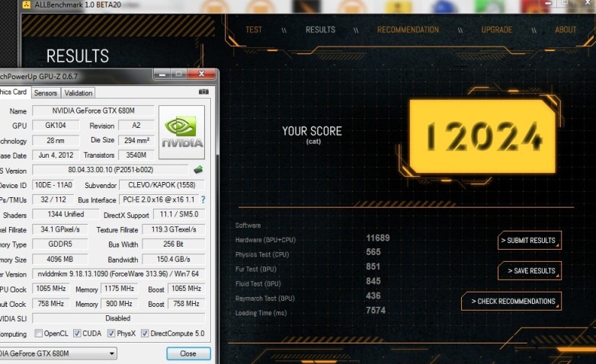Click the 28 nm technology field

(56, 140)
